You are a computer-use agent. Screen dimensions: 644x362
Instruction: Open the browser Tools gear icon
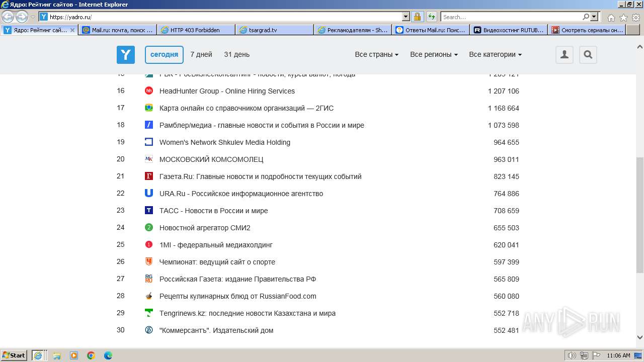(636, 17)
